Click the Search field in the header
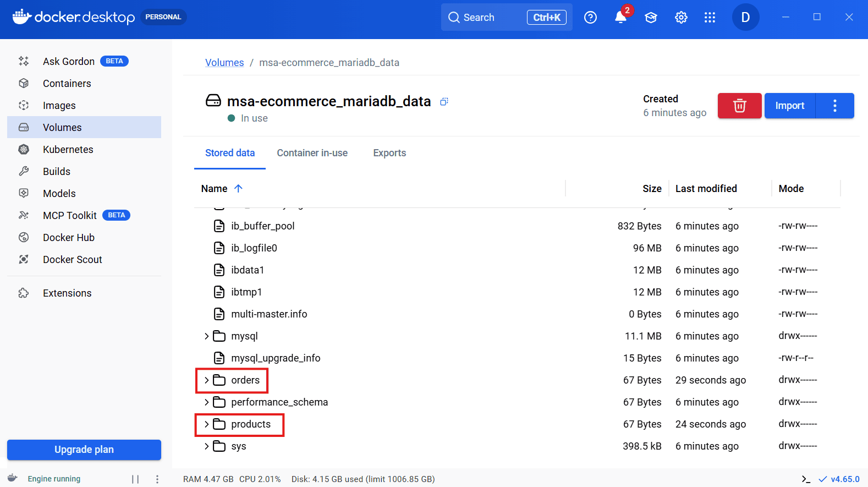868x487 pixels. coord(507,17)
